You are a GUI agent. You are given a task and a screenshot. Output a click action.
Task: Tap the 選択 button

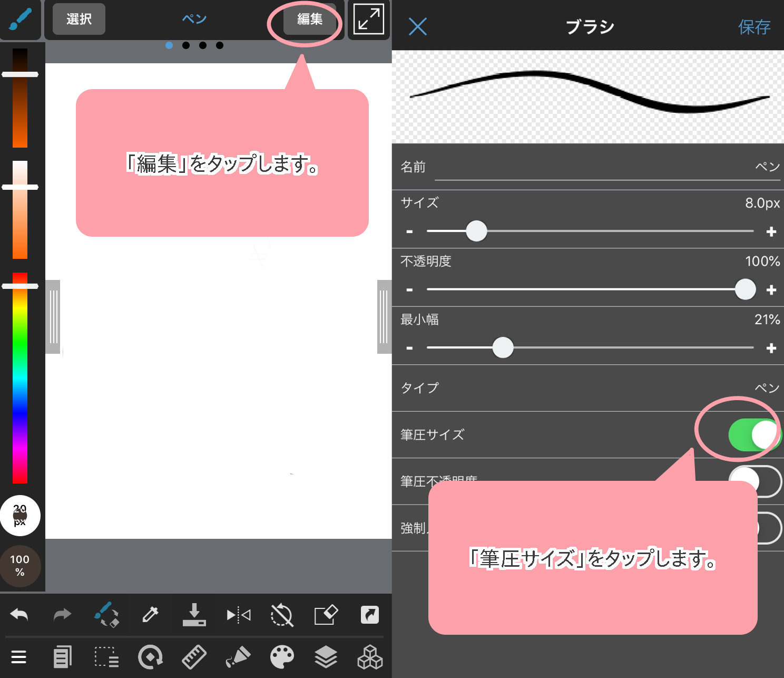79,20
